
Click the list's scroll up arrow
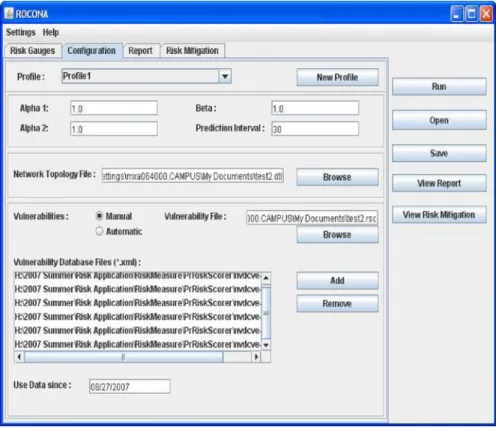pos(266,278)
